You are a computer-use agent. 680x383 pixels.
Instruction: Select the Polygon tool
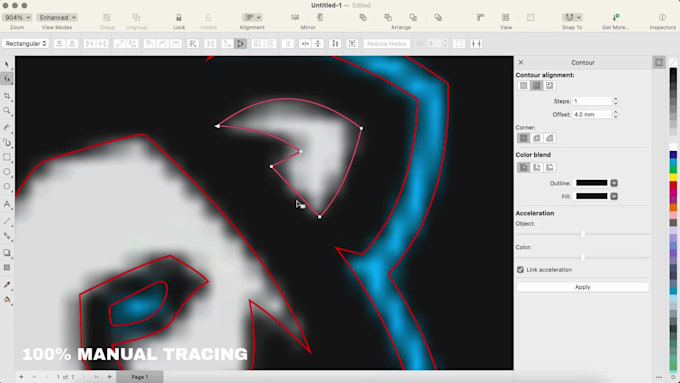pyautogui.click(x=7, y=187)
